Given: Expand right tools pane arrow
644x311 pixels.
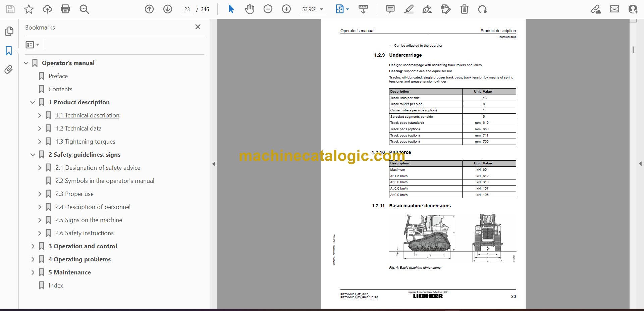Looking at the screenshot, I should 640,164.
